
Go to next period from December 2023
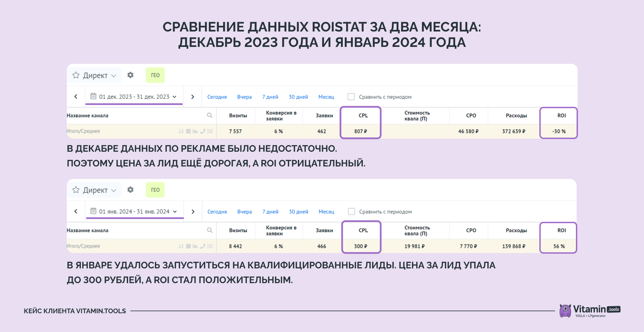pos(193,96)
